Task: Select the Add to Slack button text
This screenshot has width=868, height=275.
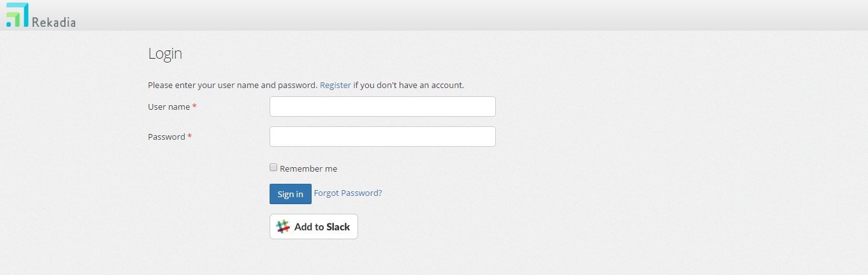Action: [x=322, y=227]
